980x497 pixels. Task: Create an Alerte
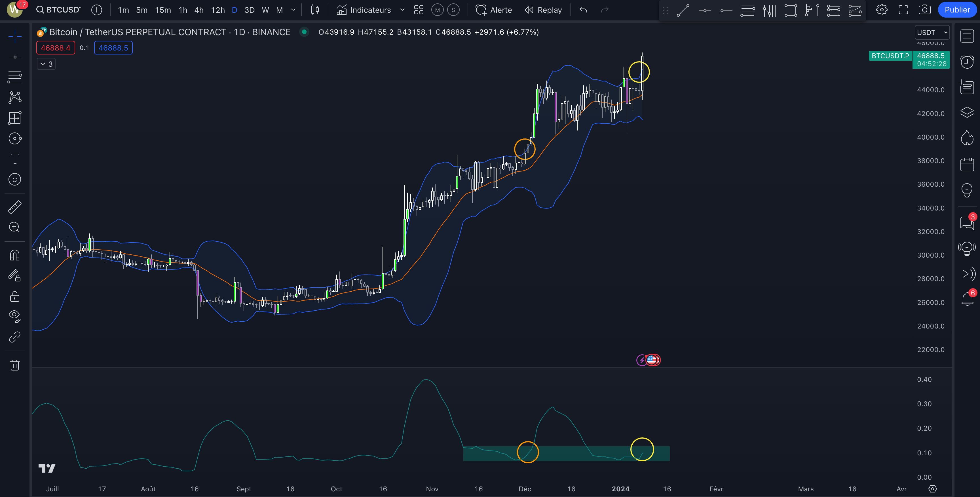tap(494, 10)
